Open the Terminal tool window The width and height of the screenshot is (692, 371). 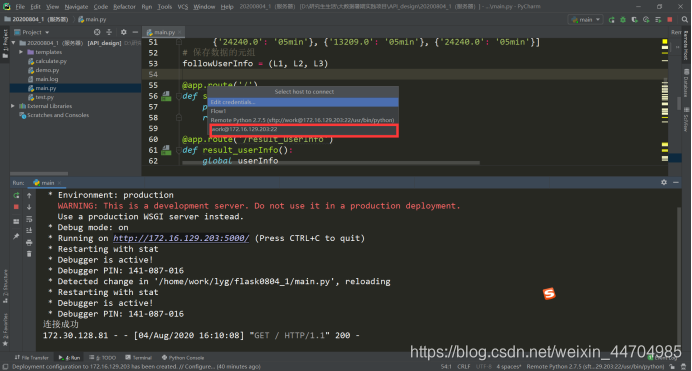tap(139, 358)
